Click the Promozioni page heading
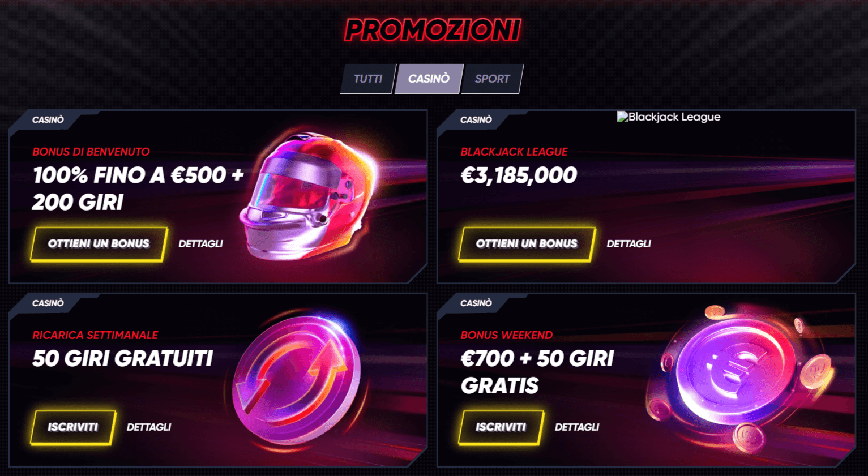Screen dimensions: 868x476 point(433,30)
